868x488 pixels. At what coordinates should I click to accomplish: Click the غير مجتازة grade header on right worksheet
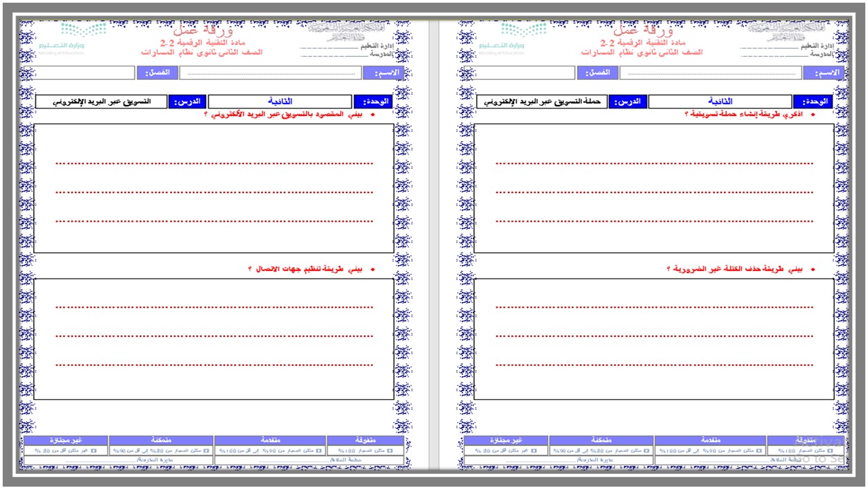pyautogui.click(x=505, y=441)
